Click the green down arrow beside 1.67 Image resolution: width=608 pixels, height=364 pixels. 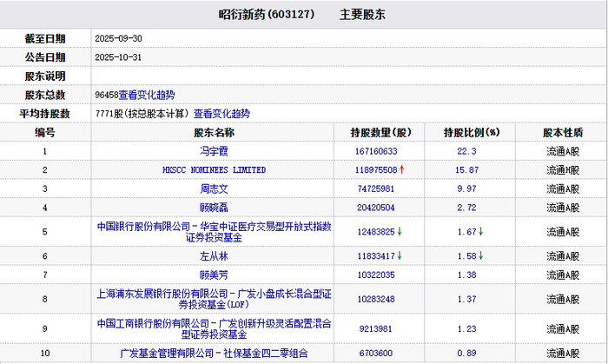[480, 232]
